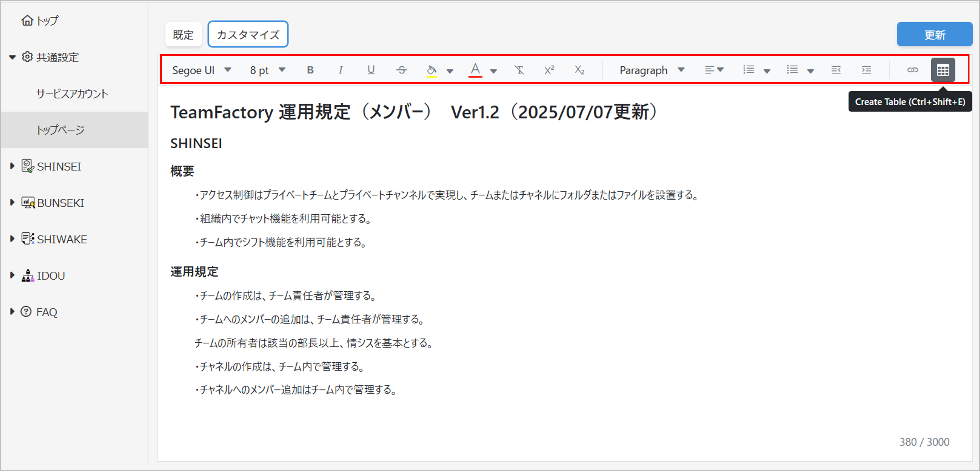Toggle underline formatting
The height and width of the screenshot is (471, 980).
pyautogui.click(x=371, y=70)
